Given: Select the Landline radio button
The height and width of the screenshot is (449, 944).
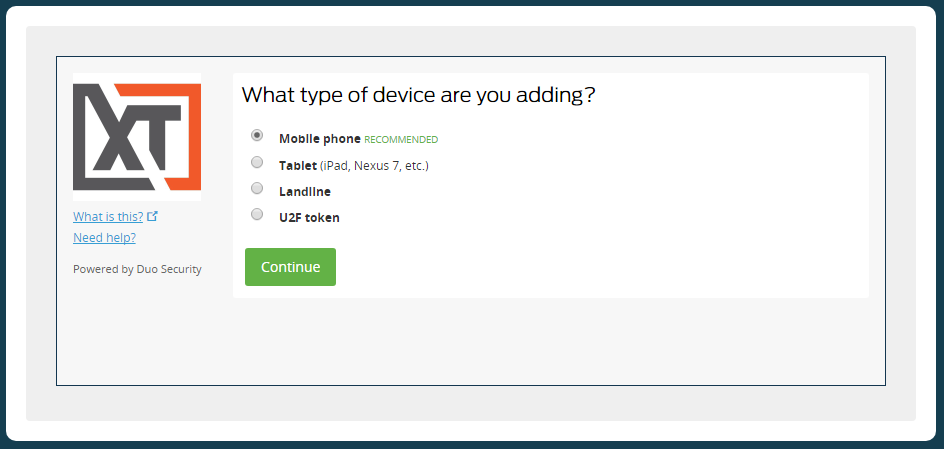Looking at the screenshot, I should [257, 188].
